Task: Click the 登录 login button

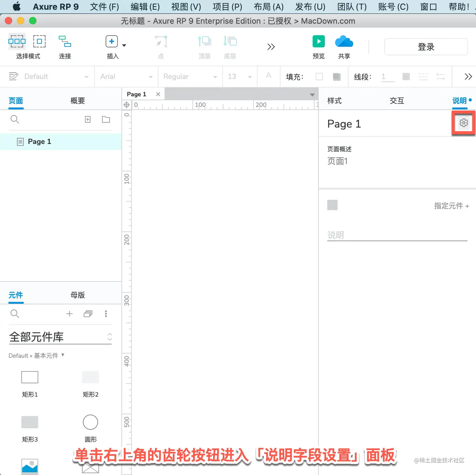Action: (426, 47)
